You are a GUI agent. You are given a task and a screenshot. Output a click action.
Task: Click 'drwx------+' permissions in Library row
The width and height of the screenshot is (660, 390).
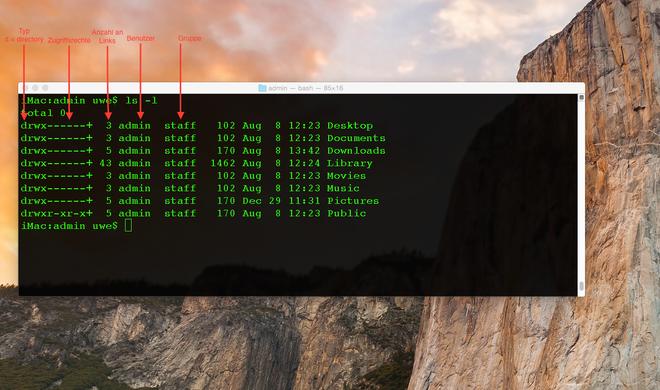(56, 163)
